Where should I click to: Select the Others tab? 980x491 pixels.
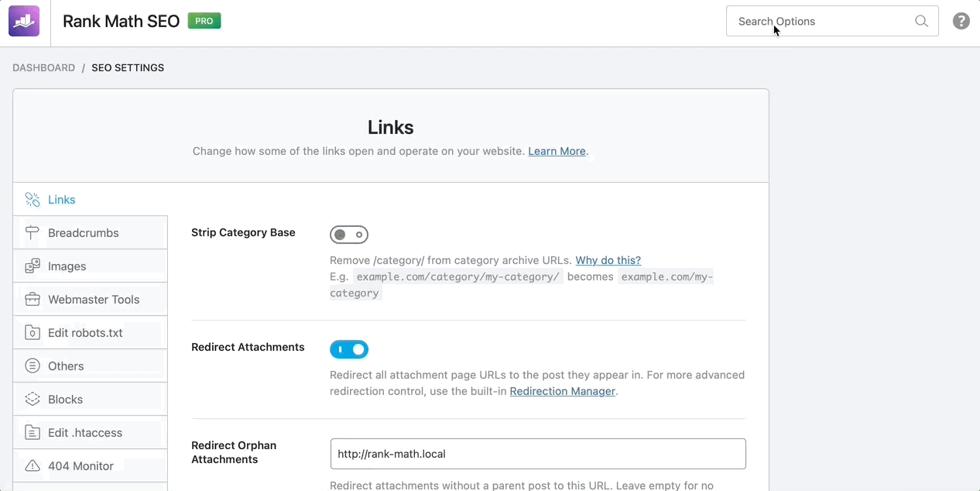point(91,366)
